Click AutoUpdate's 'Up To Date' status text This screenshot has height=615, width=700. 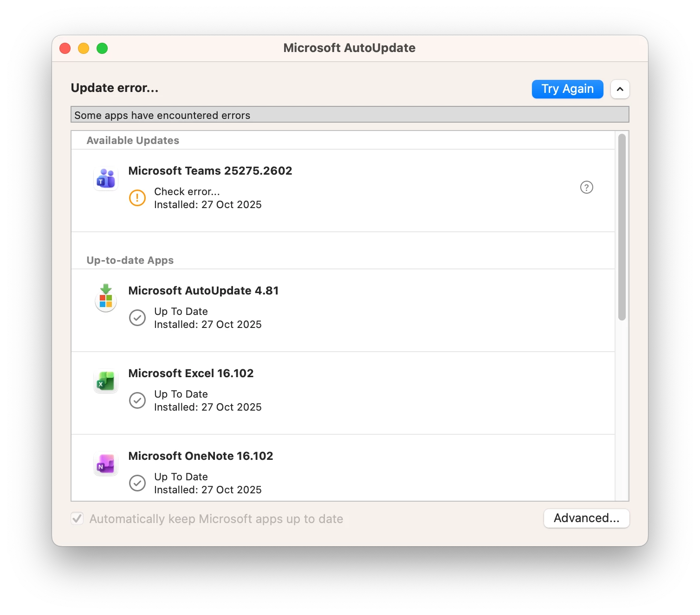click(181, 312)
